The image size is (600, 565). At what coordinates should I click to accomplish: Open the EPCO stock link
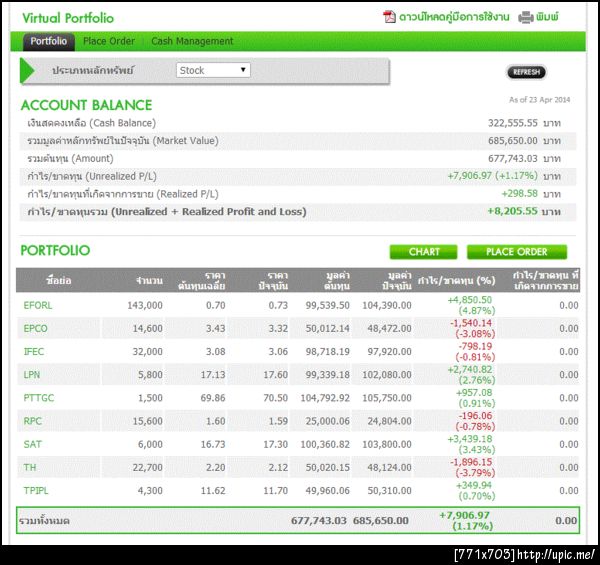click(36, 329)
